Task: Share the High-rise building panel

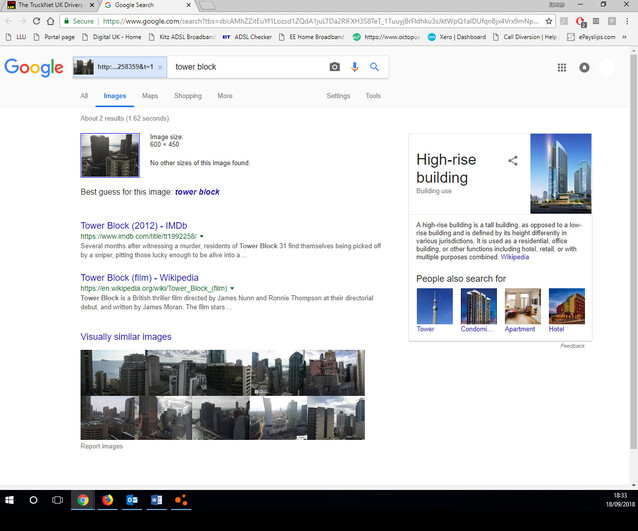Action: click(513, 160)
